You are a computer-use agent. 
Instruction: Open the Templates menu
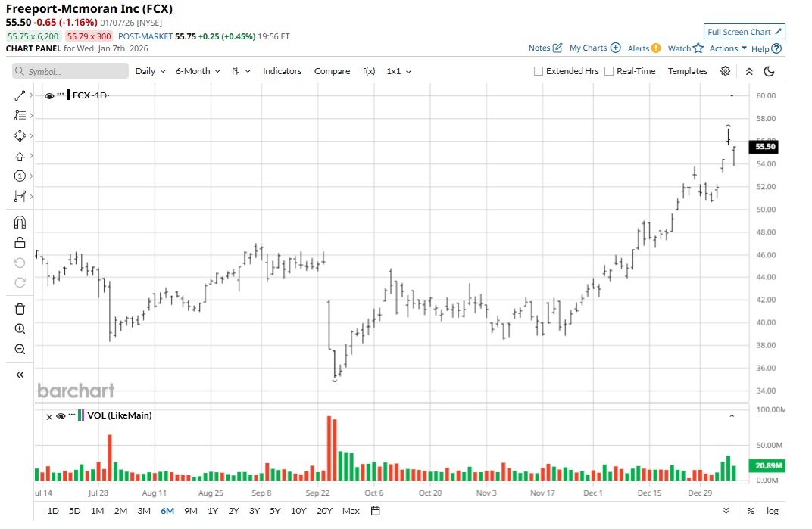point(687,71)
